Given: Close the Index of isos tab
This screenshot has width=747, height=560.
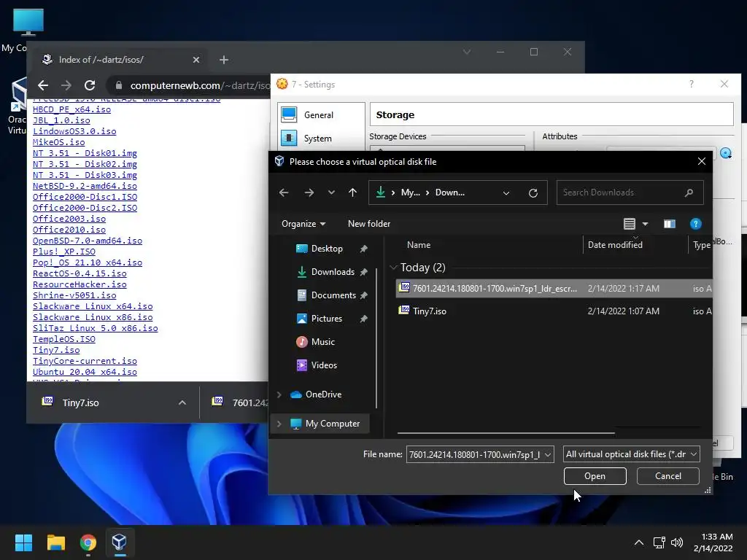Looking at the screenshot, I should point(196,60).
